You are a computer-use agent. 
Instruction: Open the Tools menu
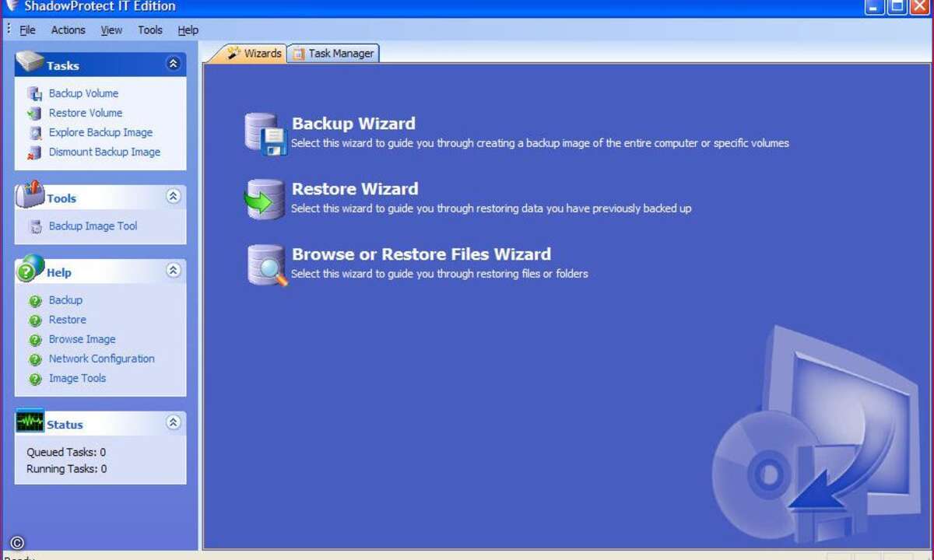point(150,30)
